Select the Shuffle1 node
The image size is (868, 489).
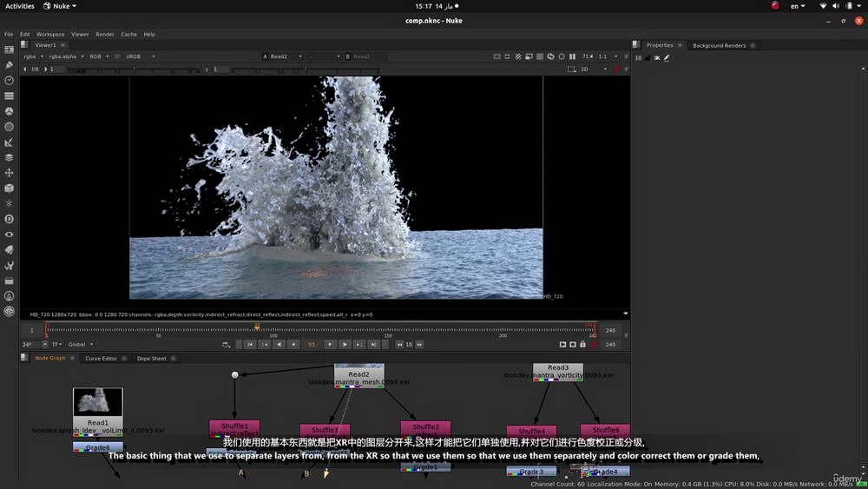coord(234,428)
